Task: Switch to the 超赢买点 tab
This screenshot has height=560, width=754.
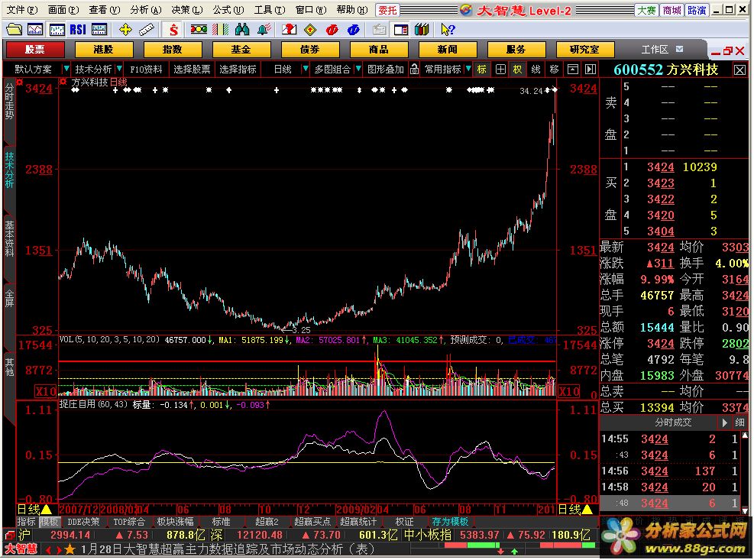Action: coord(312,522)
